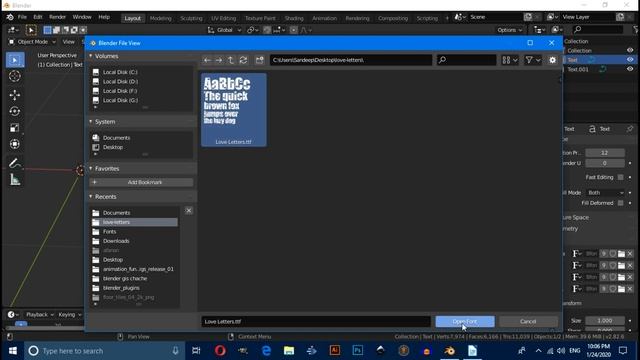Collapse the Recents panel
This screenshot has width=640, height=360.
(91, 196)
